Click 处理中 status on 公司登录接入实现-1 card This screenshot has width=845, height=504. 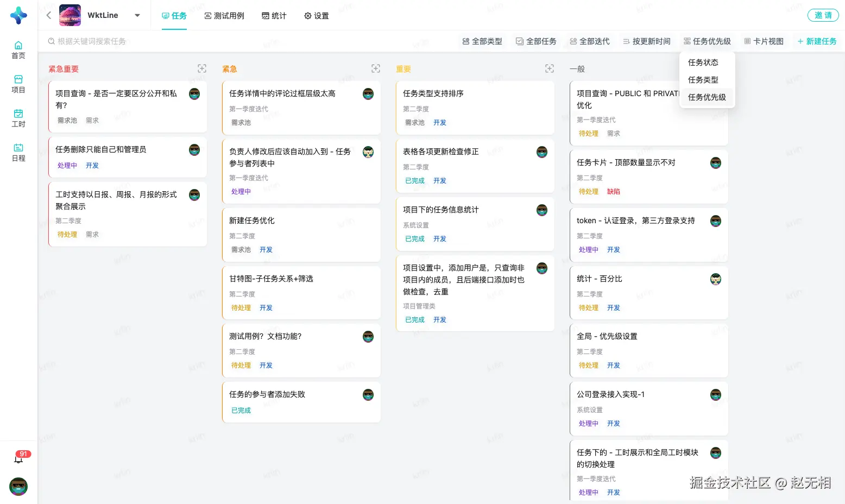click(589, 424)
